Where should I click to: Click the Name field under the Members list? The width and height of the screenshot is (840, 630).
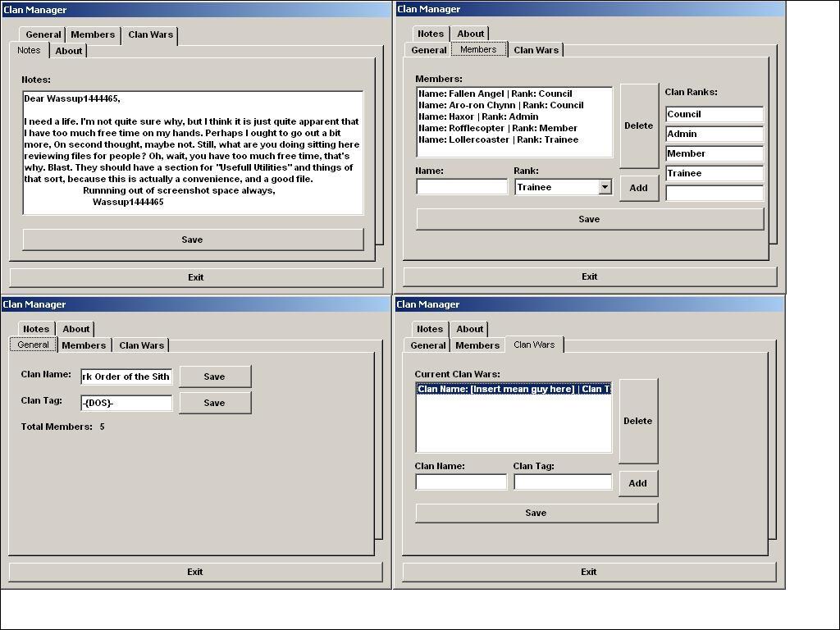(x=462, y=187)
